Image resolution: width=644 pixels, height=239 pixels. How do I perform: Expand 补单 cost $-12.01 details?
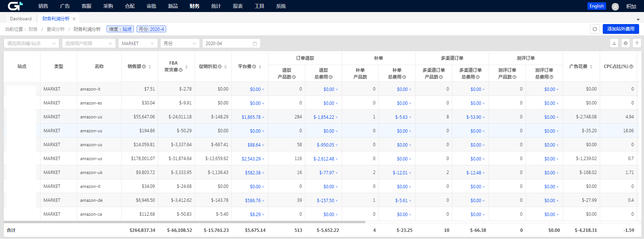coord(402,173)
